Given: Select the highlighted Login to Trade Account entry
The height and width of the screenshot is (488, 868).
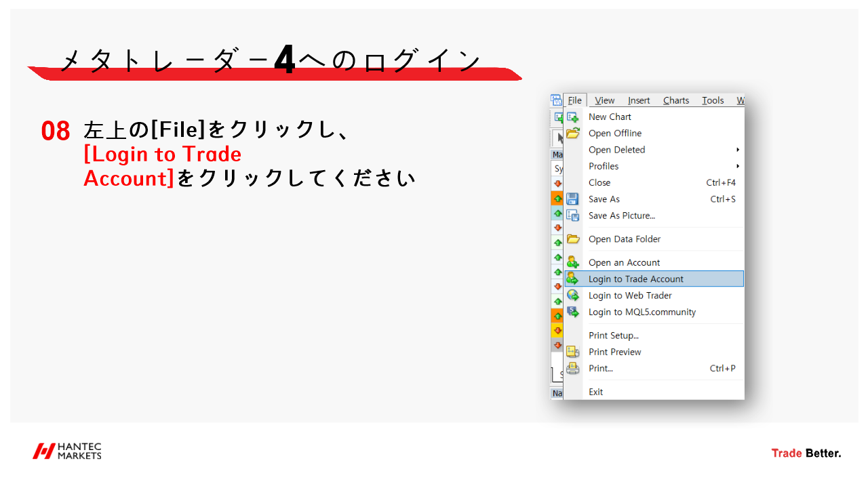Looking at the screenshot, I should tap(636, 279).
